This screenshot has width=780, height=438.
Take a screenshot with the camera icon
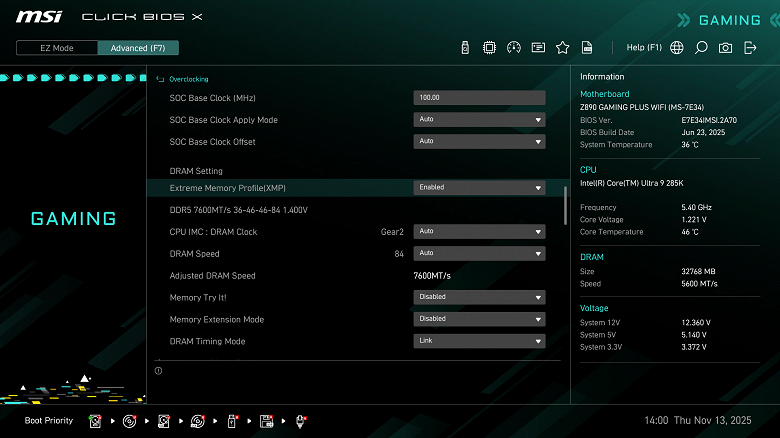click(725, 48)
